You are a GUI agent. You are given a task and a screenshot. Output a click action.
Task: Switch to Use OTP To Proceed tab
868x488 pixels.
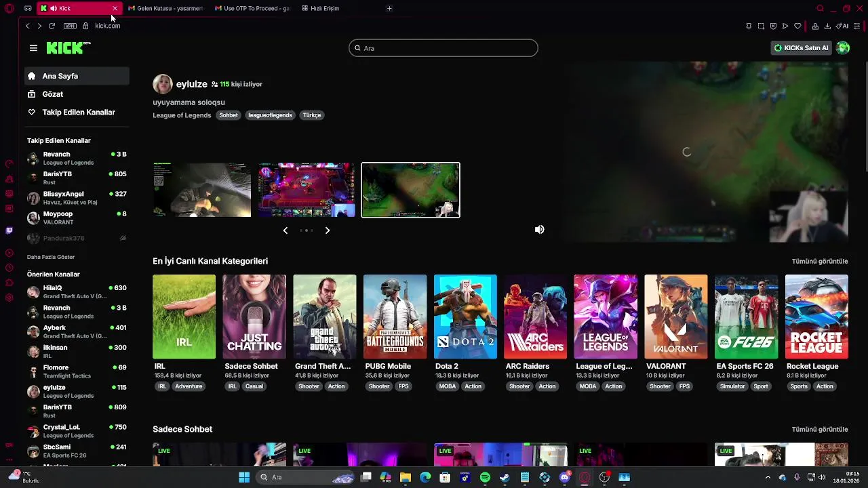coord(252,8)
